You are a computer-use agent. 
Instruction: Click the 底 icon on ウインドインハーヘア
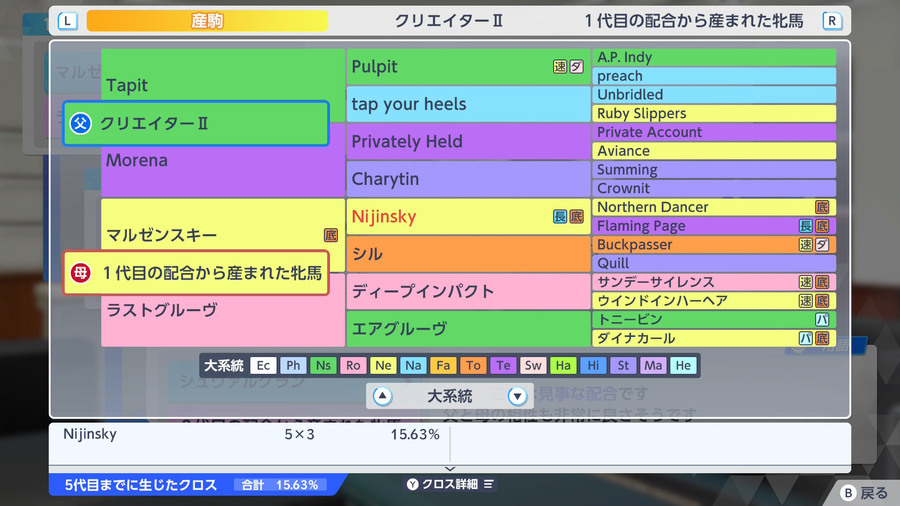tap(822, 301)
